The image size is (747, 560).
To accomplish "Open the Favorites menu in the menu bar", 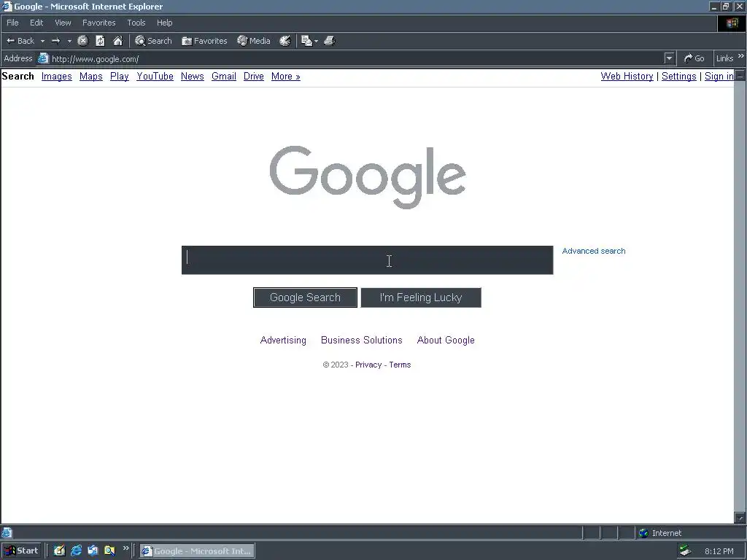I will [x=99, y=23].
